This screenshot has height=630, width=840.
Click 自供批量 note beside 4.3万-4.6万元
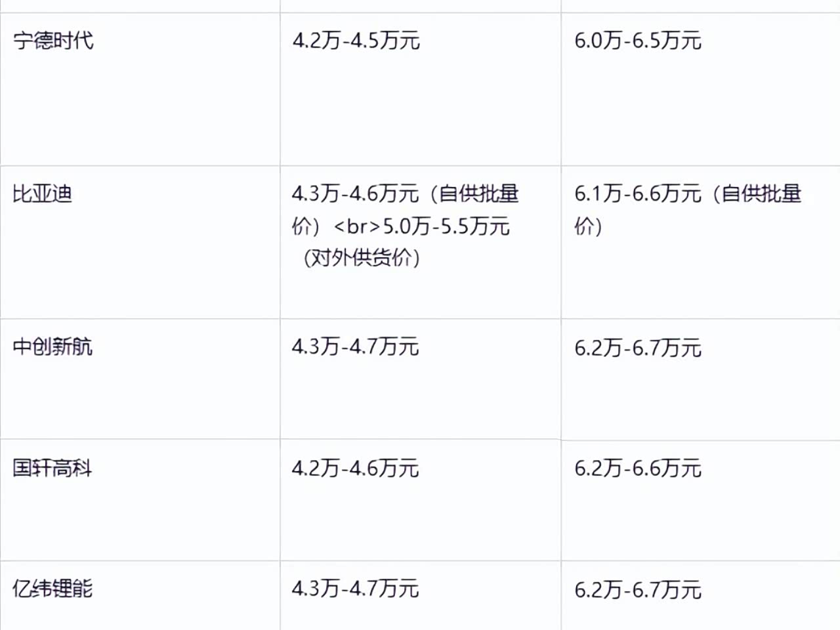[x=479, y=194]
